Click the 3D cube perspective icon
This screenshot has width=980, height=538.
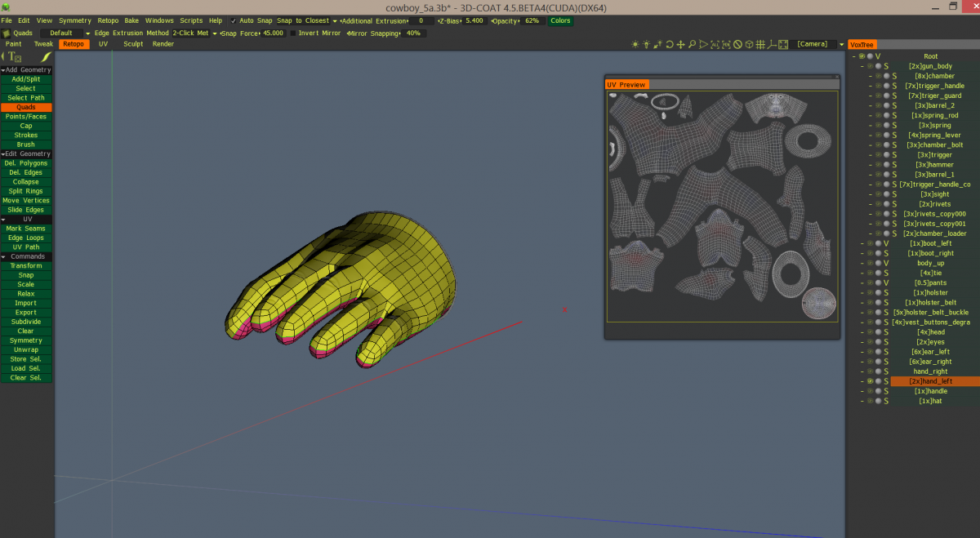pos(748,44)
